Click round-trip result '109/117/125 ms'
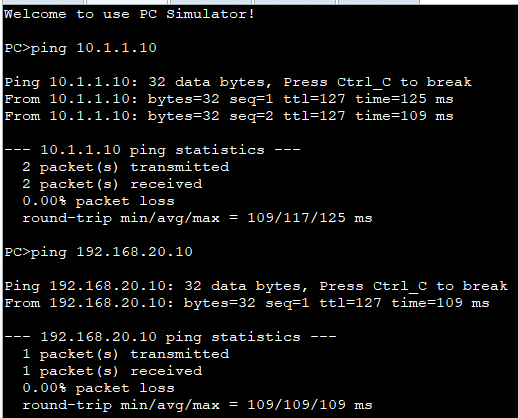 point(310,218)
